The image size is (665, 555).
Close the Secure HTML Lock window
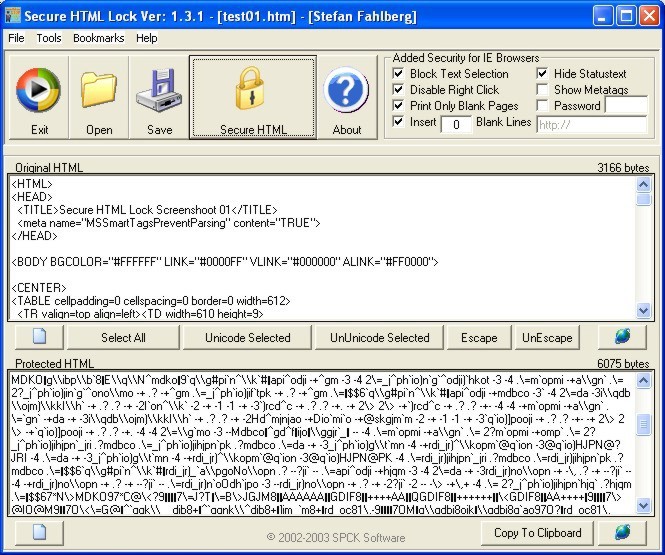[649, 16]
